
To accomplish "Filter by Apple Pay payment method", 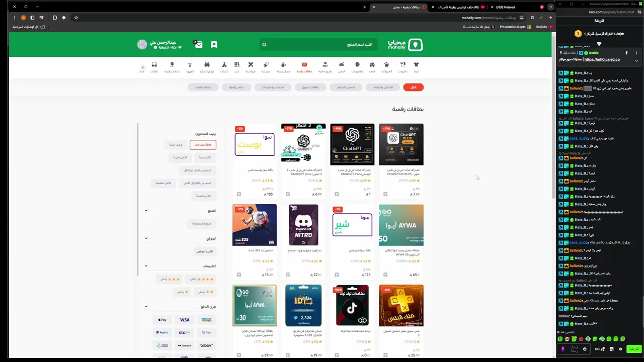I will [x=162, y=320].
